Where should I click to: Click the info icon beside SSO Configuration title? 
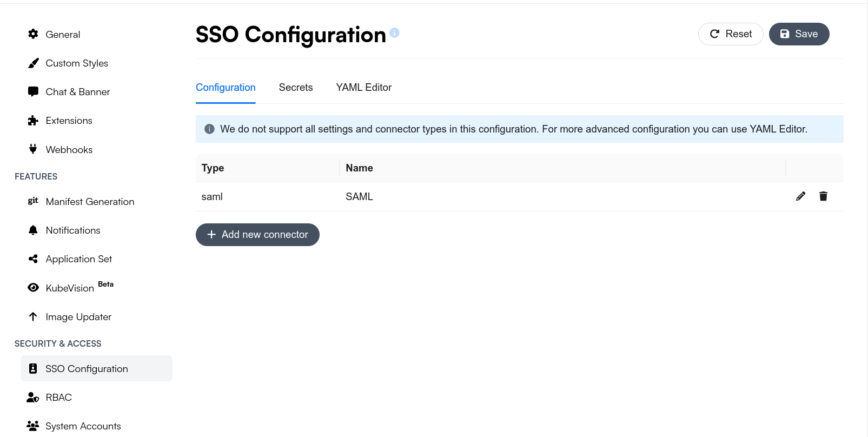coord(394,32)
